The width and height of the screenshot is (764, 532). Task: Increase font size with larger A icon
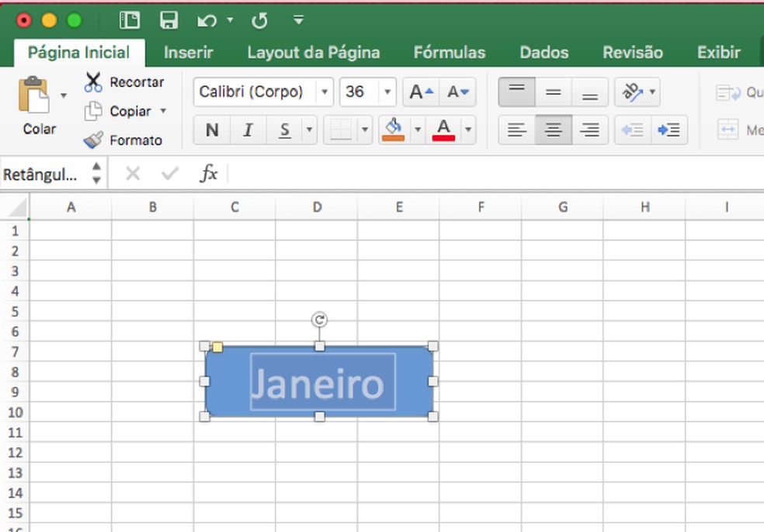422,92
